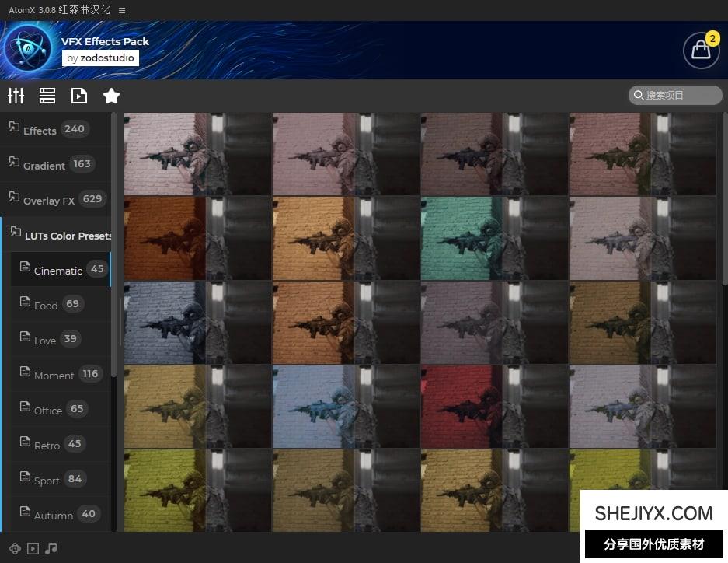Show favorites with the star icon
728x563 pixels.
[111, 96]
